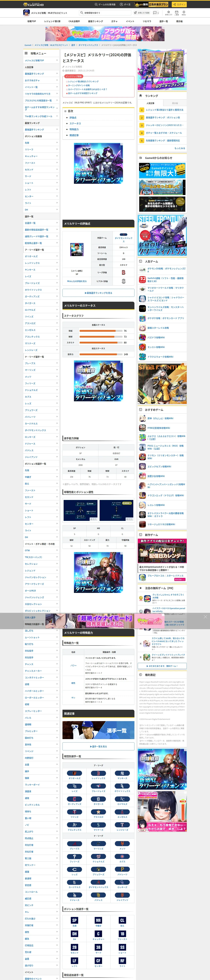The height and width of the screenshot is (980, 210).
Task: Click the Cubs team logo icon
Action: click(x=122, y=856)
